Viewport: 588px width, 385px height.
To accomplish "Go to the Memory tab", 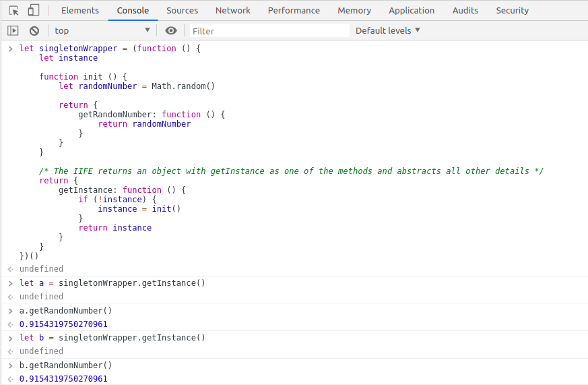I will click(x=354, y=11).
